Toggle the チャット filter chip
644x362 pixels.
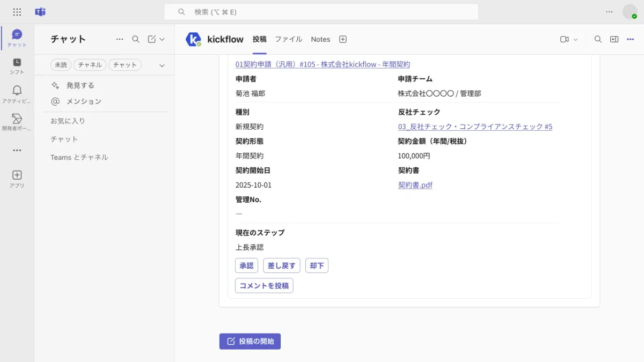pos(125,65)
